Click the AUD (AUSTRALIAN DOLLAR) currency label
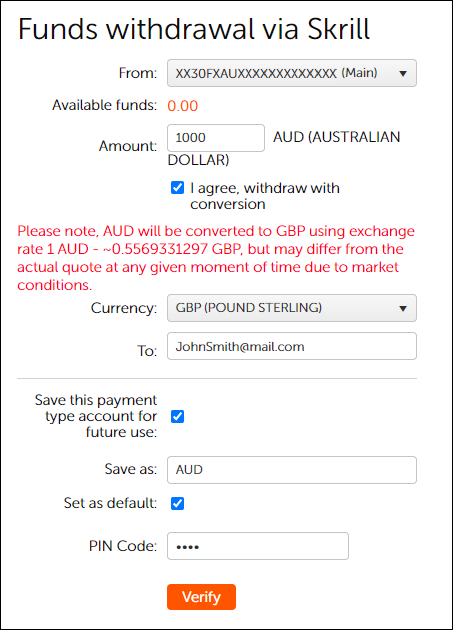Screen dimensions: 453x630 click(x=284, y=148)
